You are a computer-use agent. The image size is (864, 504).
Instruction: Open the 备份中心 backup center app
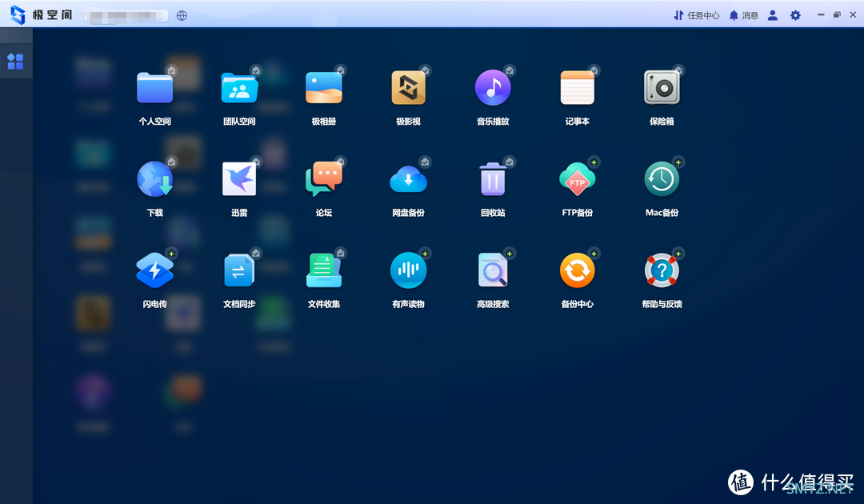click(578, 271)
